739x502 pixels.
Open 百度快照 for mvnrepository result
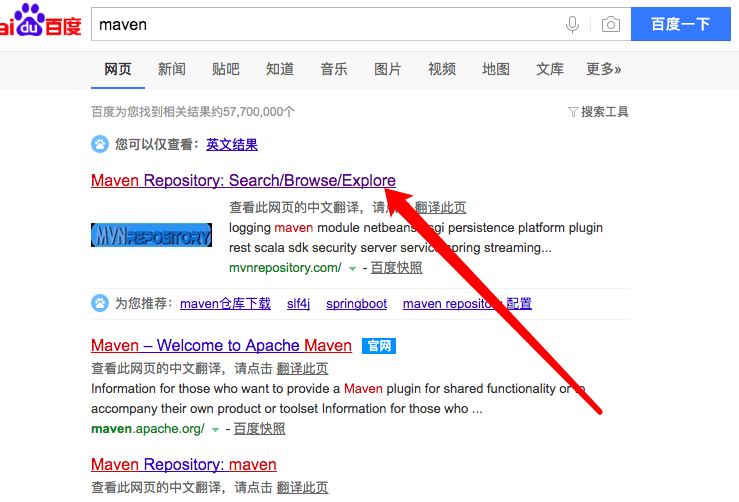click(x=396, y=268)
